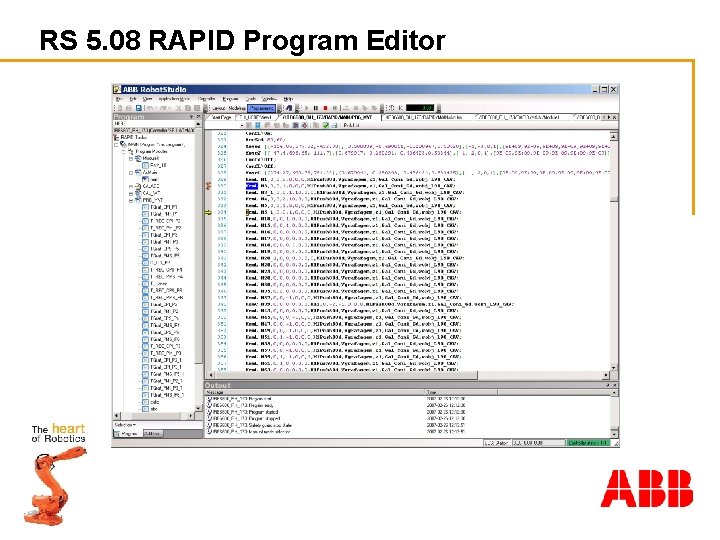Viewport: 720px width, 540px height.
Task: Click the green check editor toolbar icon
Action: pos(326,125)
